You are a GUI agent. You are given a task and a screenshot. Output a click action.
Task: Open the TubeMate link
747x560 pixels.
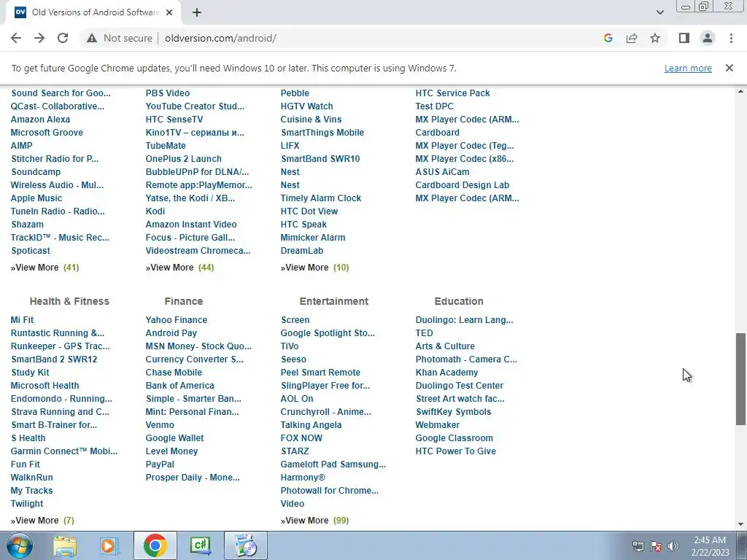tap(166, 146)
